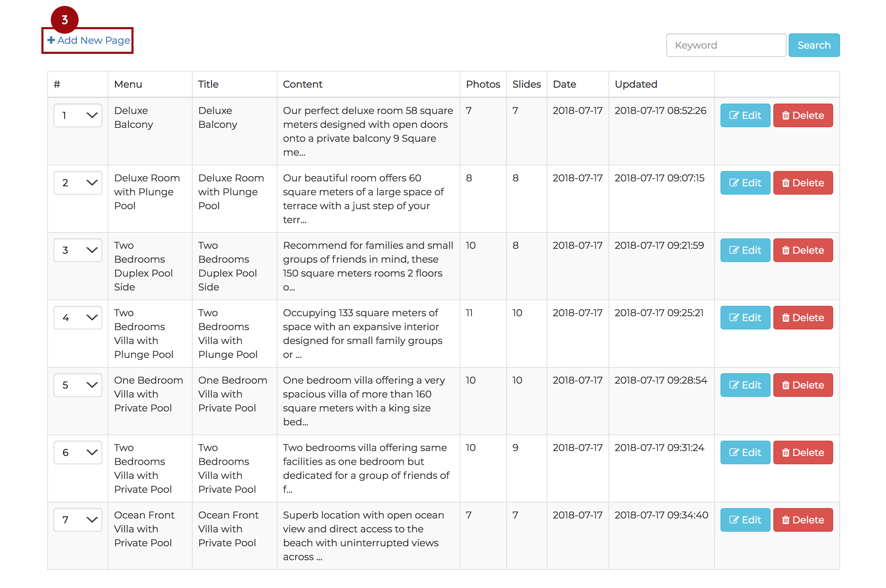Screen dimensions: 886x588
Task: Click the Photos column header
Action: coord(483,84)
